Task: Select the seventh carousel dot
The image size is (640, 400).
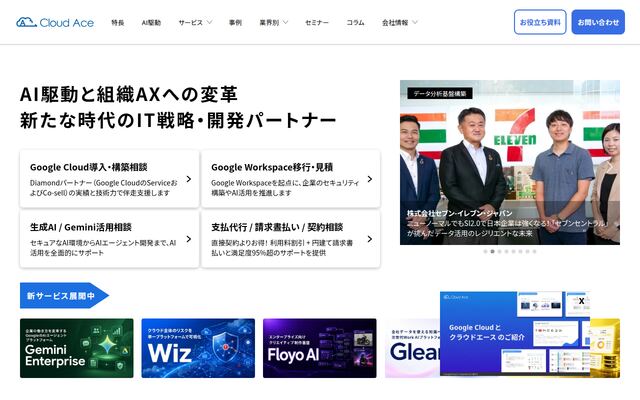Action: point(527,251)
